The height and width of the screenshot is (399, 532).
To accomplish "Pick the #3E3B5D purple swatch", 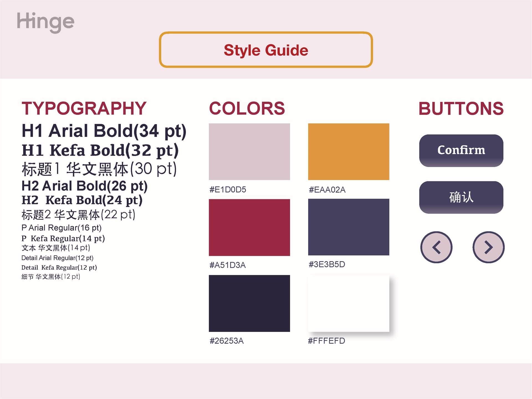I will (349, 227).
